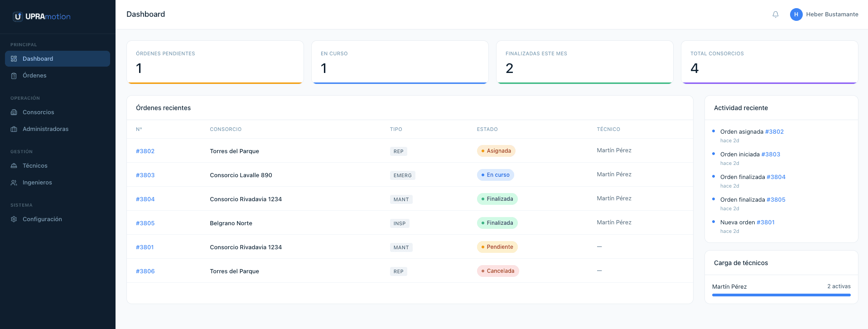Open order #3804 in the table
The image size is (868, 329).
145,199
